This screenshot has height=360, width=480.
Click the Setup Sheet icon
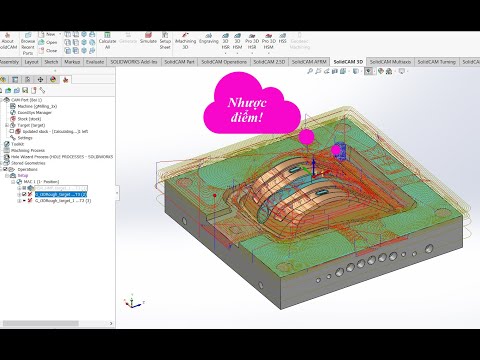click(x=165, y=41)
